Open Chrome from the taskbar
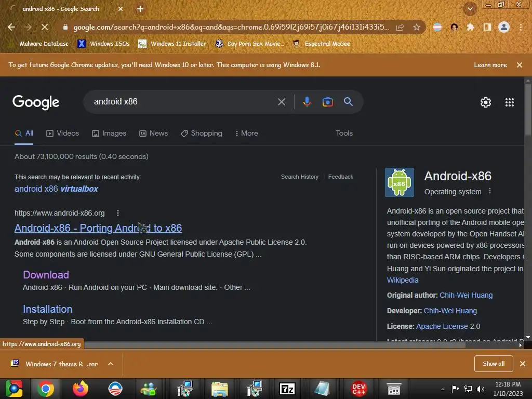The width and height of the screenshot is (532, 399). click(x=46, y=389)
